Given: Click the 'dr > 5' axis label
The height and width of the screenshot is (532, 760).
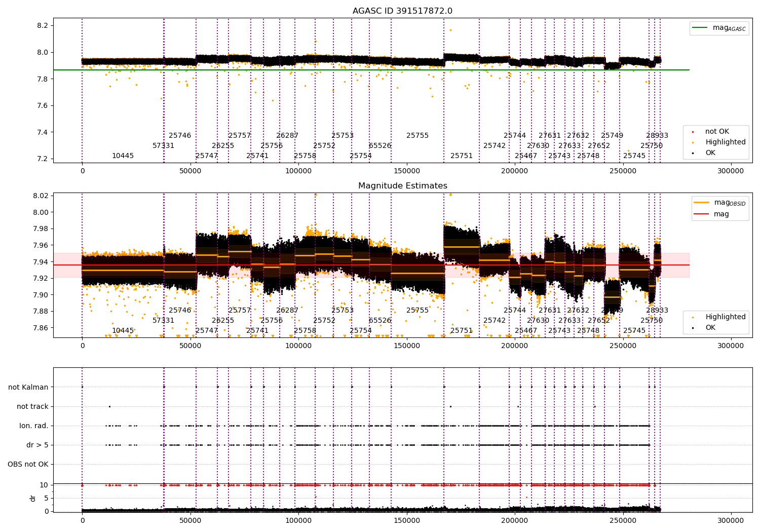Looking at the screenshot, I should tap(37, 445).
